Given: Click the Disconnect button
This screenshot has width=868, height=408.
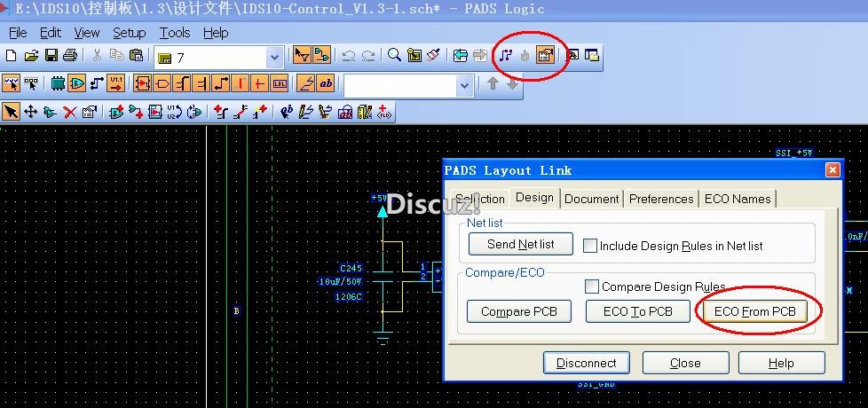Looking at the screenshot, I should coord(587,364).
